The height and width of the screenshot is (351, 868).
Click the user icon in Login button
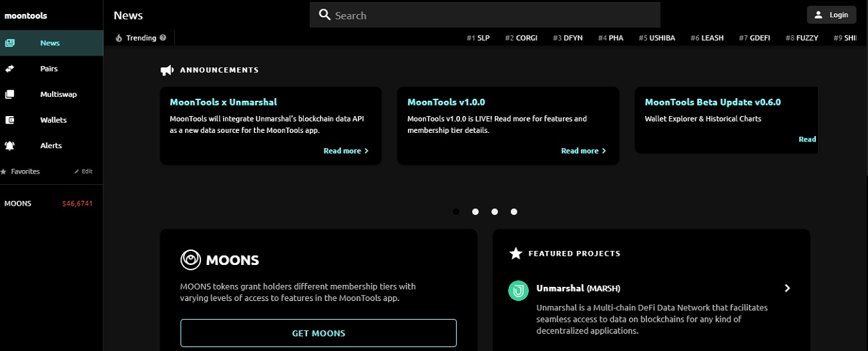pyautogui.click(x=819, y=15)
